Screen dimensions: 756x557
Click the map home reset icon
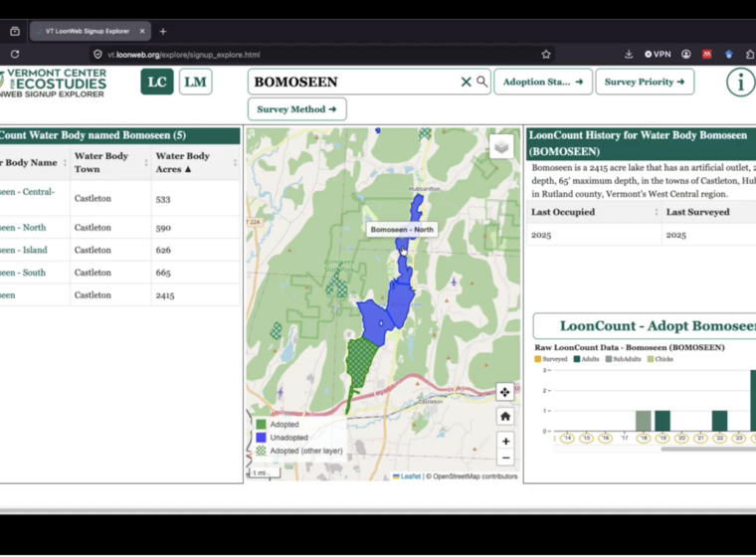[504, 416]
